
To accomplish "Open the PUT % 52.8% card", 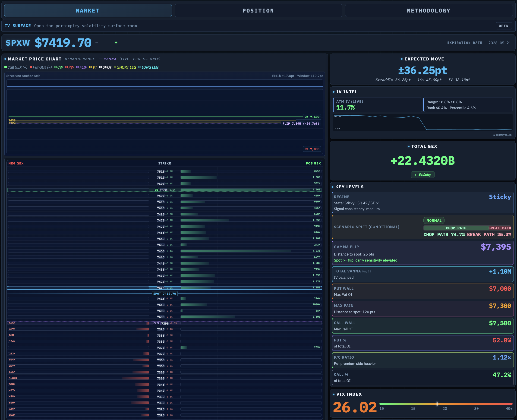I will coord(422,343).
